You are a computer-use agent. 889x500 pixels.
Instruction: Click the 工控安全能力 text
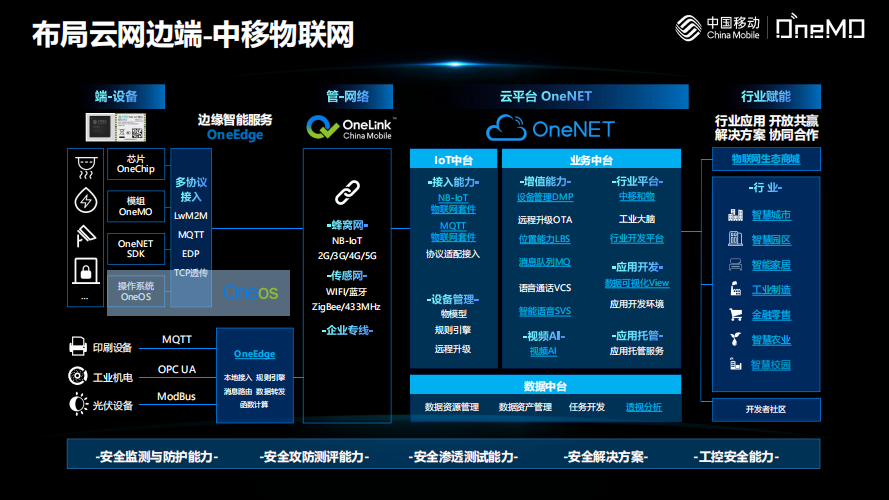736,456
